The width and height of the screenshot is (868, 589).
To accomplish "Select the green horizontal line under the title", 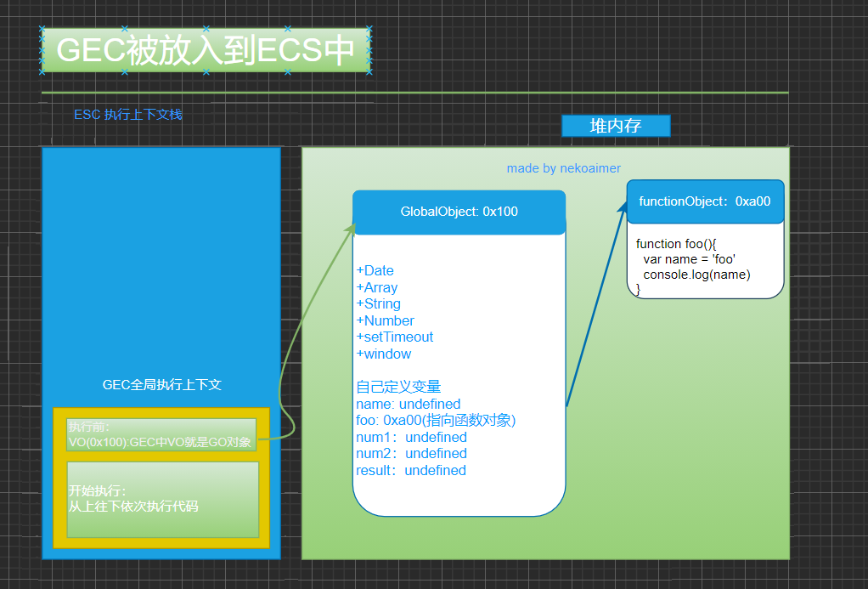I will [x=414, y=93].
